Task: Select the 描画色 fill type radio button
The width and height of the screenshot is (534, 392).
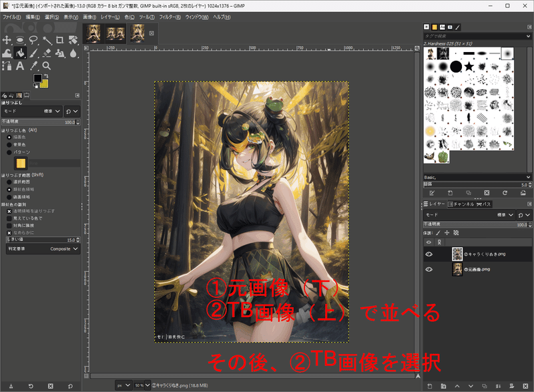Action: [x=9, y=138]
